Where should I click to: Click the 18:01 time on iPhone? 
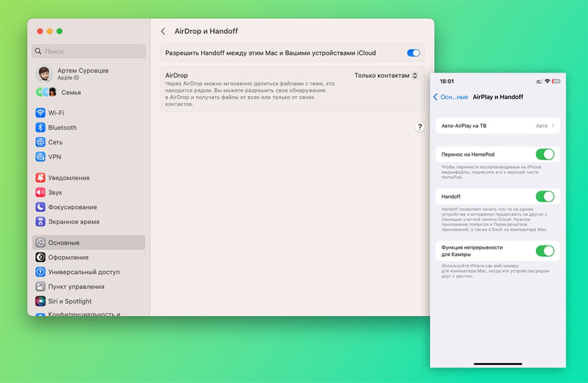pyautogui.click(x=447, y=81)
